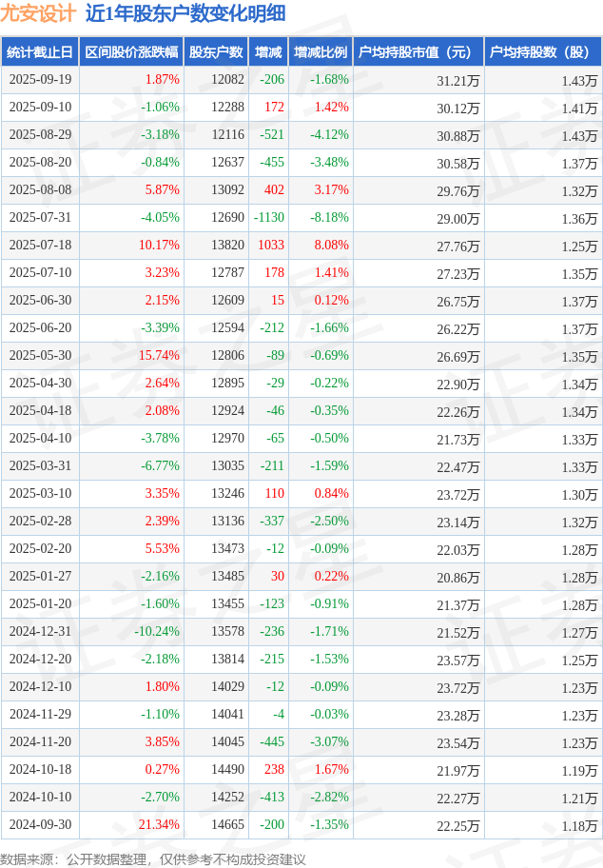Viewport: 603px width, 868px height.
Task: Click the 户均持股市值（元） column header
Action: click(417, 52)
